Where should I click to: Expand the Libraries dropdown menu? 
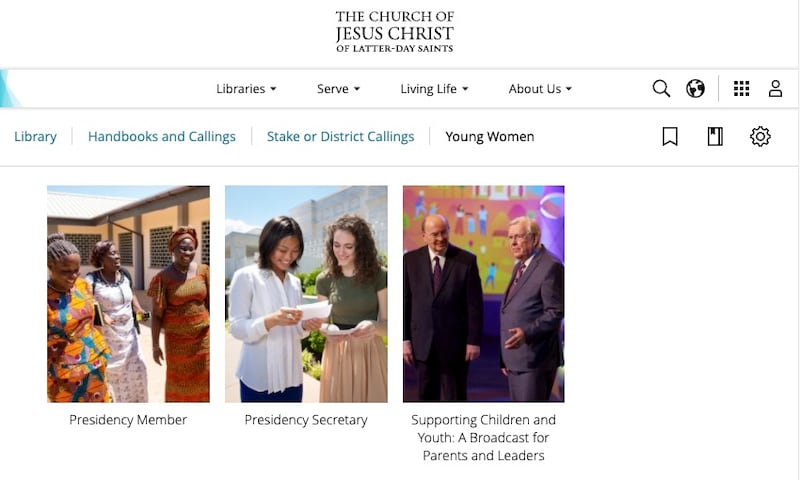(x=246, y=89)
